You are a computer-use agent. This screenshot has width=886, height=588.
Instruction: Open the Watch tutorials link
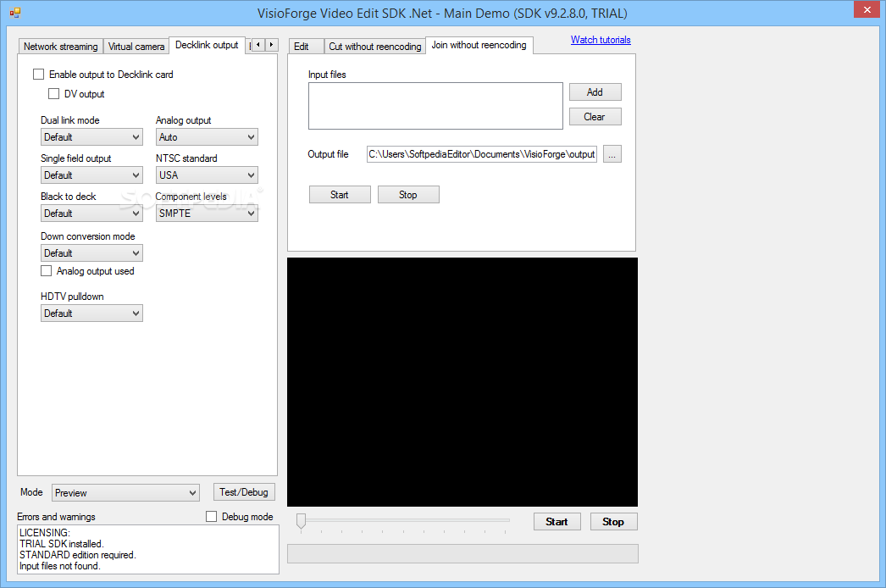[601, 40]
